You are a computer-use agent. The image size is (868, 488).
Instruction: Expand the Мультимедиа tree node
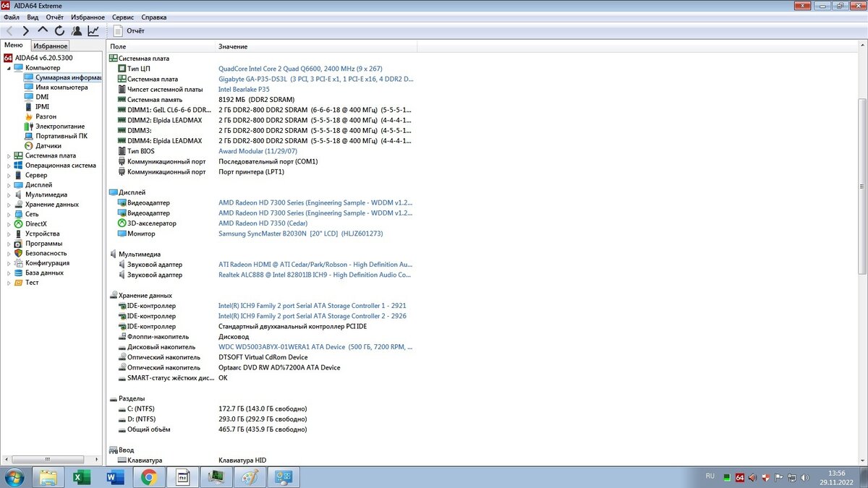point(9,194)
